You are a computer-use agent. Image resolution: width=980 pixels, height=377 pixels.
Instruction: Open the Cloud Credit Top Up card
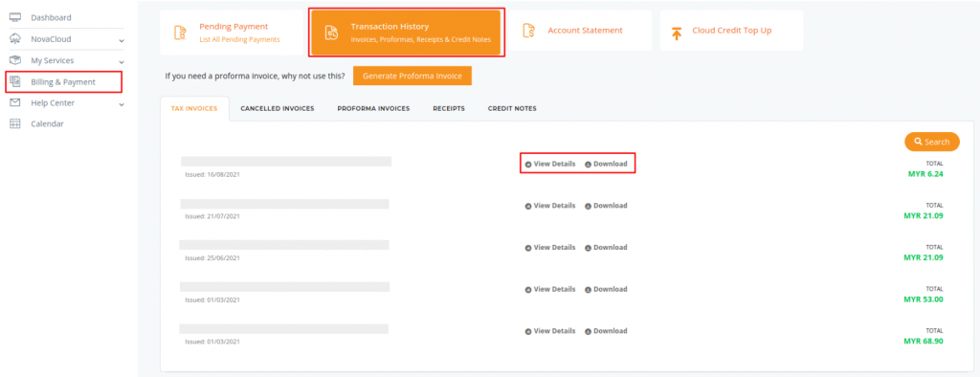pos(731,31)
